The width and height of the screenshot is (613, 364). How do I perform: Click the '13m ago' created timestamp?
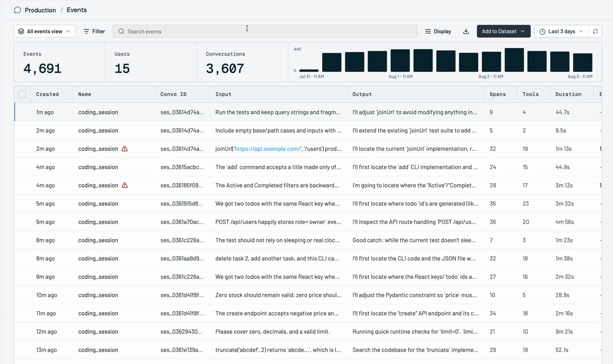[46, 350]
